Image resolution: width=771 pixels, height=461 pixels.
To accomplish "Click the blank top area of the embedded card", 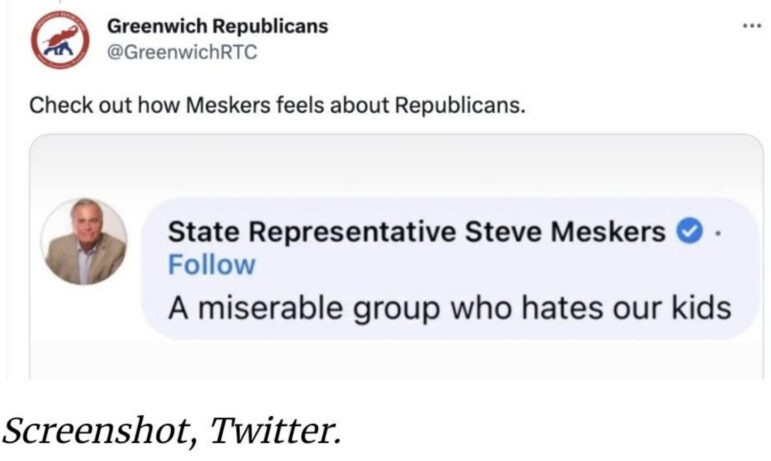I will (396, 165).
